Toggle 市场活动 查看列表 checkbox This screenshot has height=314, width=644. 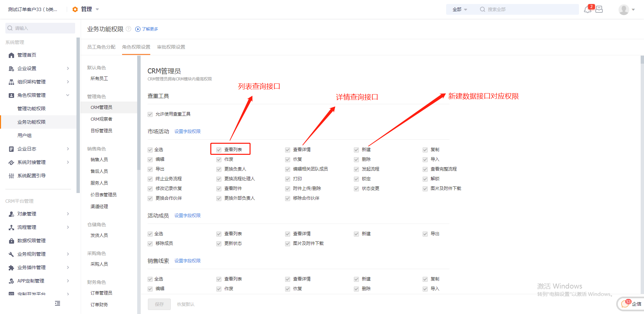click(219, 150)
